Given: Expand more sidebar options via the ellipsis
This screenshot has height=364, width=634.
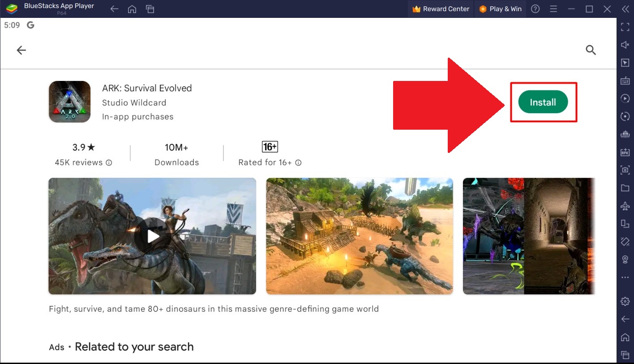Looking at the screenshot, I should point(625,277).
